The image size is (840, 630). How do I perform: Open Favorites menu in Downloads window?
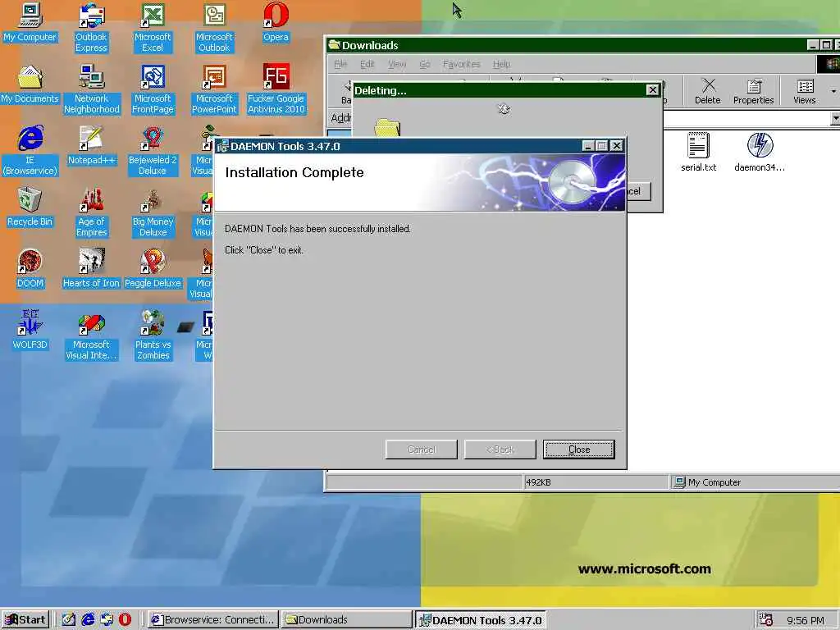click(x=461, y=64)
